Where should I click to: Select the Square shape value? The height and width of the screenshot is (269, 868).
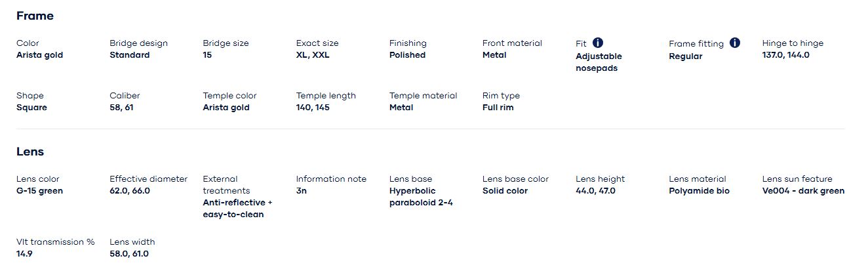pos(31,108)
